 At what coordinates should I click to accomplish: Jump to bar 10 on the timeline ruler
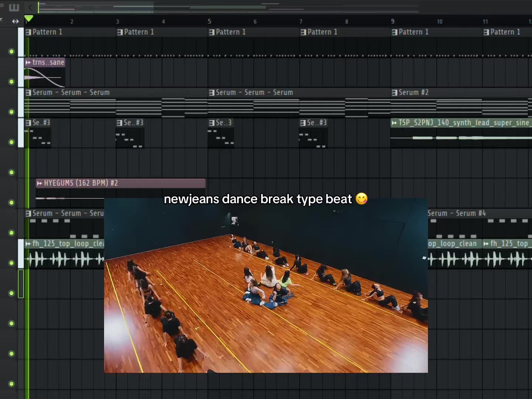coord(440,21)
